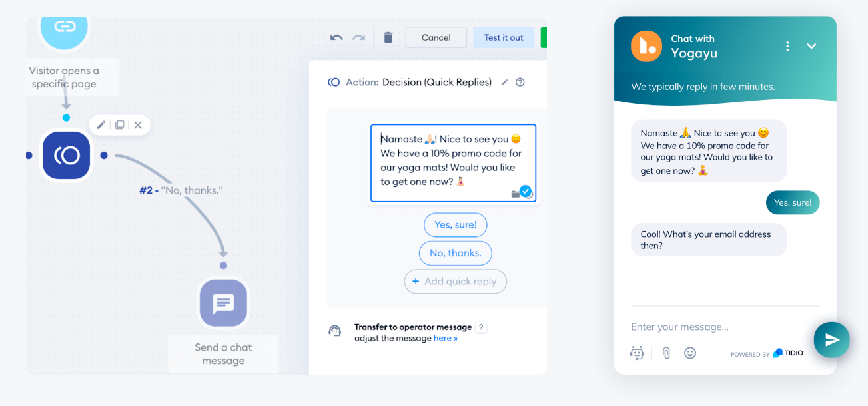Open the three-dot menu in chat widget
868x406 pixels.
point(787,46)
